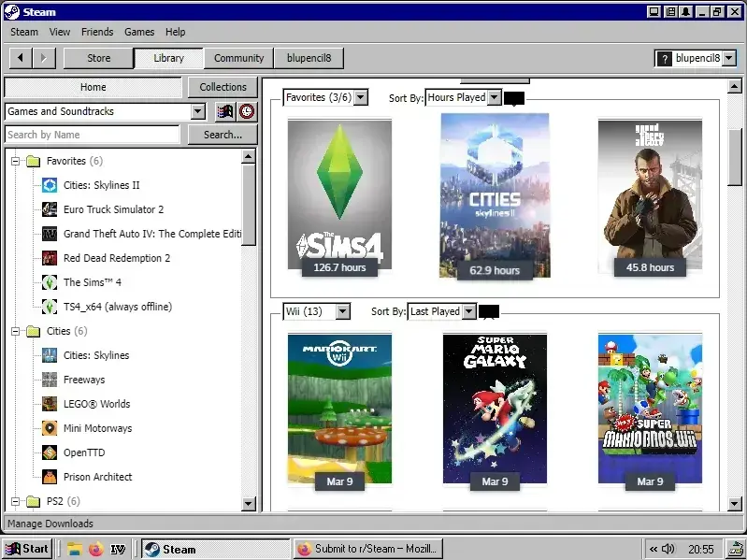Screen dimensions: 747x560
Task: Click Manage Downloads in the status bar
Action: tap(50, 524)
